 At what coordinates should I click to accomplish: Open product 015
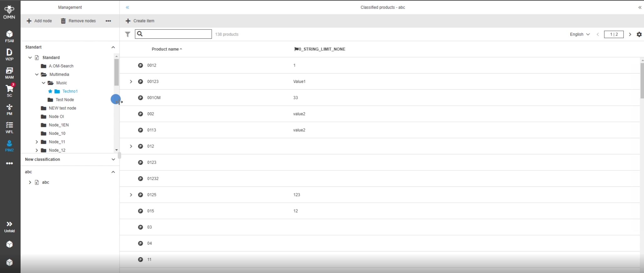point(151,211)
